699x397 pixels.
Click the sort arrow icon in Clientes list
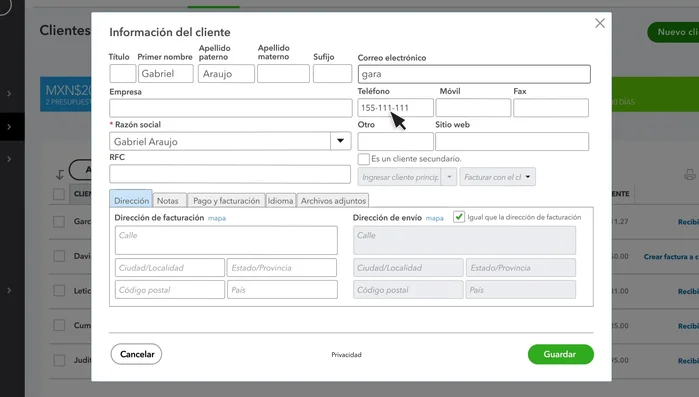coord(60,175)
